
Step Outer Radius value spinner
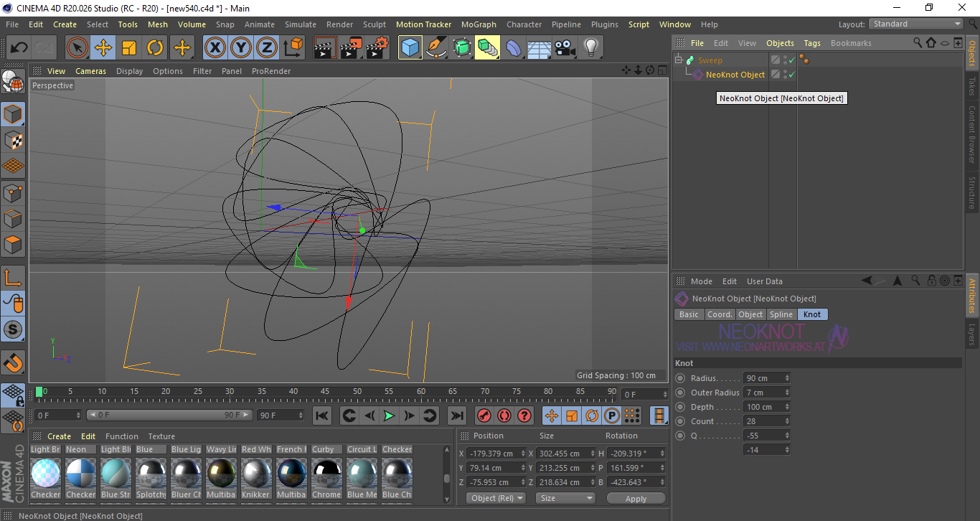(787, 393)
